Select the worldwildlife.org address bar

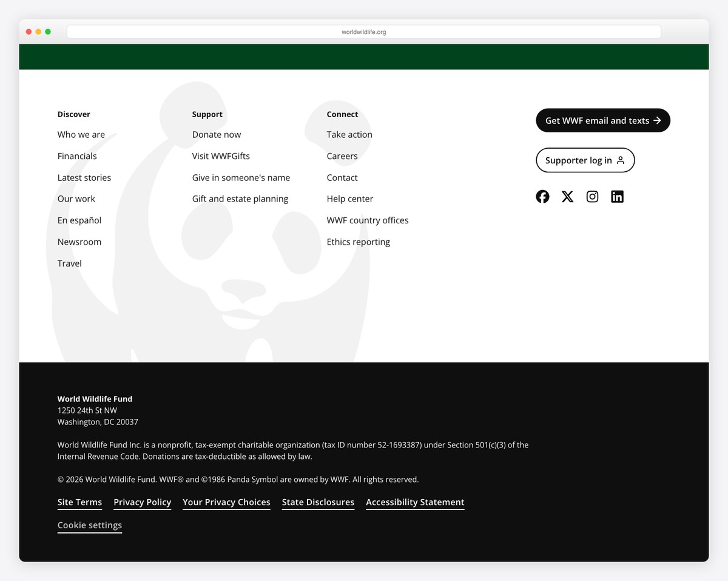pyautogui.click(x=364, y=32)
